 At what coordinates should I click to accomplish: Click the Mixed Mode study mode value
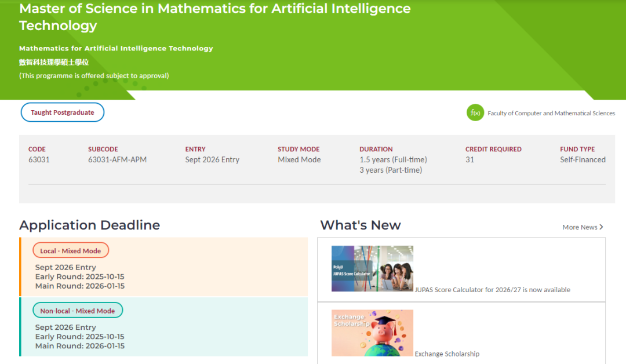click(299, 160)
